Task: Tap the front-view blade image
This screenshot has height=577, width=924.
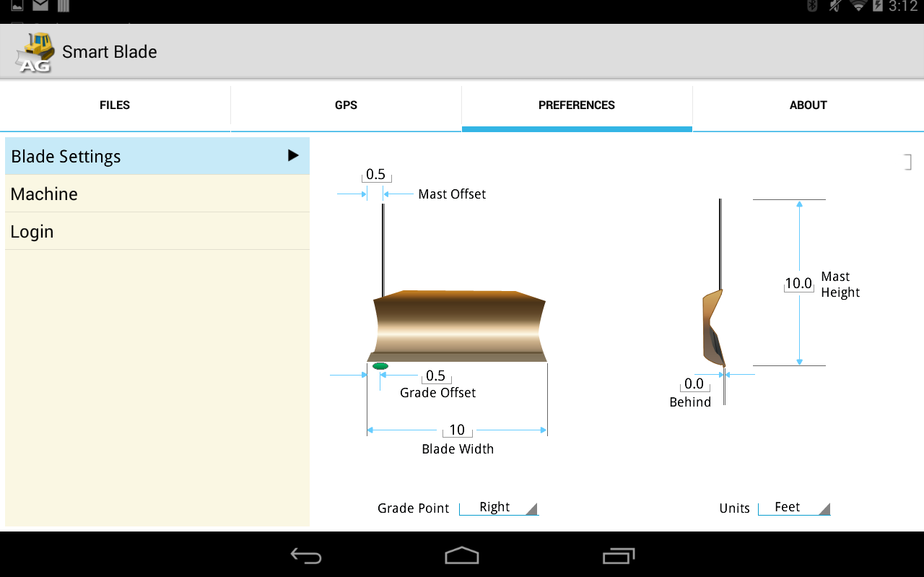Action: [458, 325]
